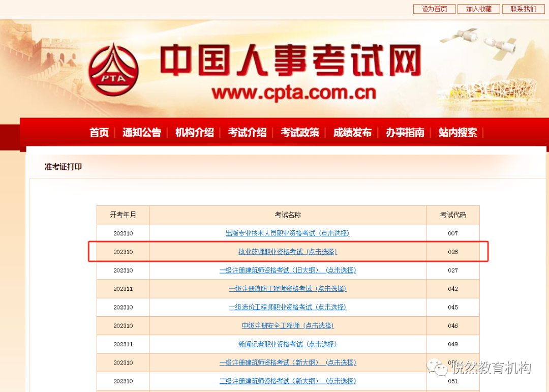
Task: Select 出版专业技术人员职业资格考试 link
Action: click(x=288, y=233)
